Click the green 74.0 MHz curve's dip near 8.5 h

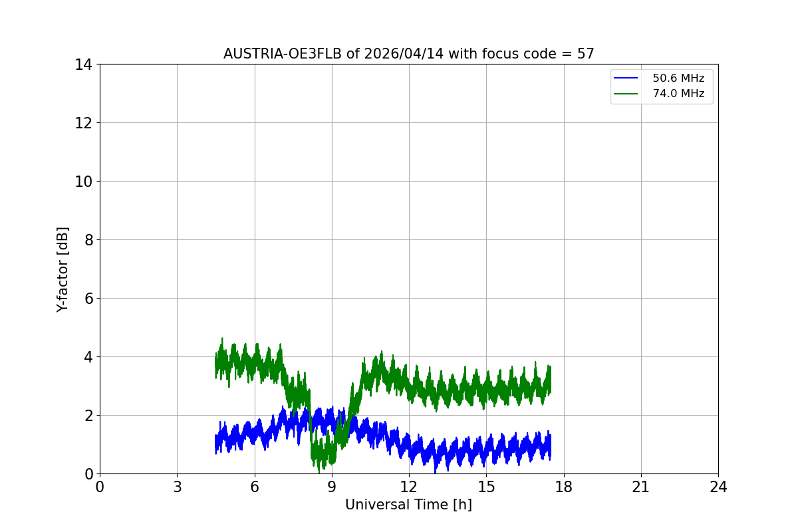(322, 456)
